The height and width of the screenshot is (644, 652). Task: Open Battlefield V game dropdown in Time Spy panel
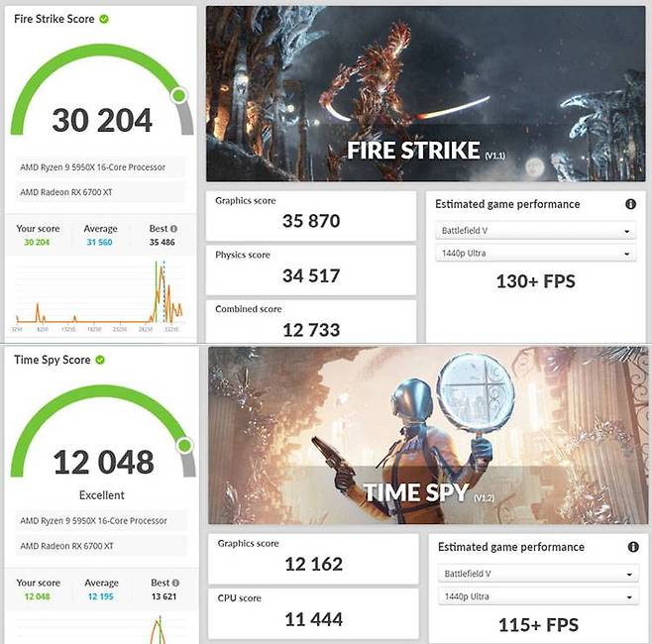pos(538,574)
